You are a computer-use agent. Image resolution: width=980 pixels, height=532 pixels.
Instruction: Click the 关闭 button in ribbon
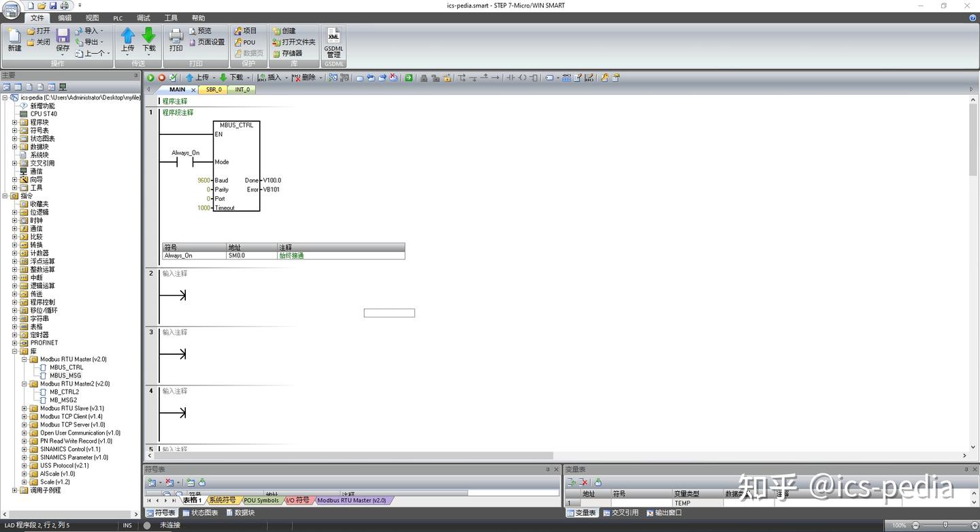(x=38, y=42)
